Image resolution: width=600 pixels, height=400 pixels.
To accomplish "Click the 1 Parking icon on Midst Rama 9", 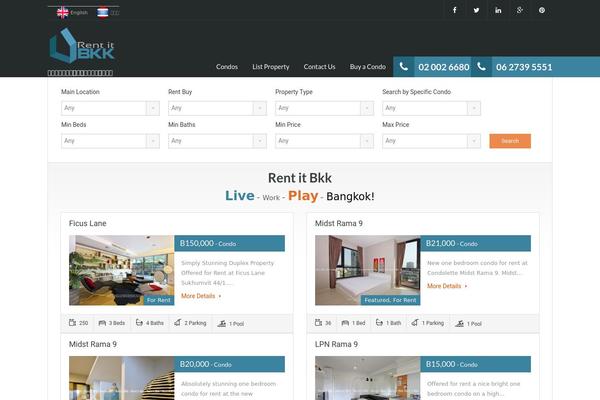I will (x=415, y=323).
